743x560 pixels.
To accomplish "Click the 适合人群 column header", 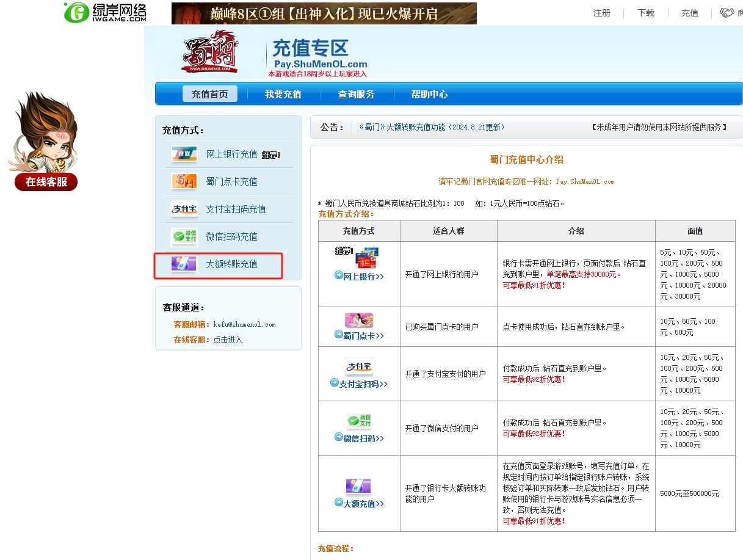I will pos(449,231).
